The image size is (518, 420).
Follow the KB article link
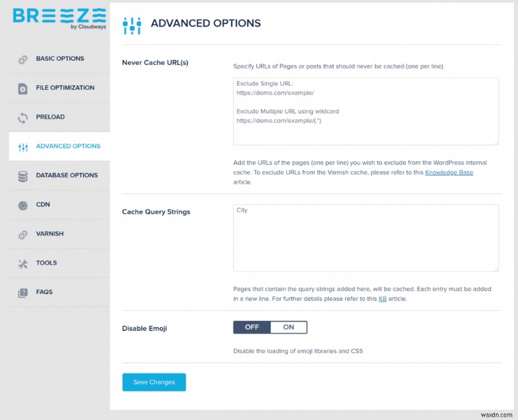pos(382,299)
